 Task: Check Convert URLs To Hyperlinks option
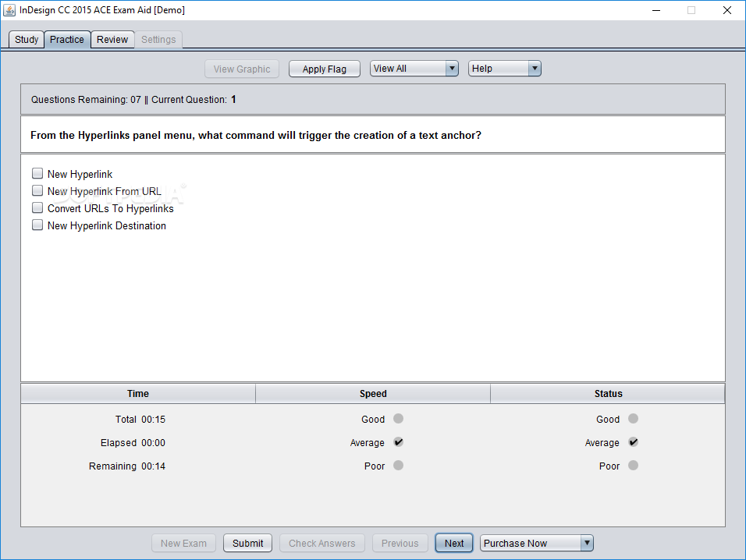click(37, 207)
